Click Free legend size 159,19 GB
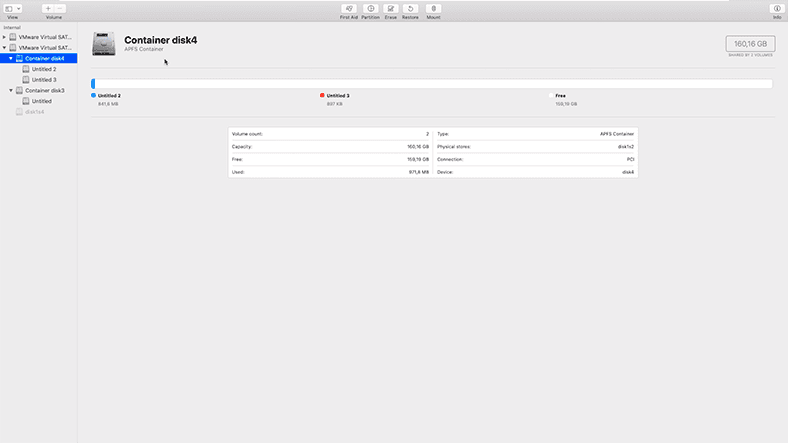The width and height of the screenshot is (788, 443). 566,104
